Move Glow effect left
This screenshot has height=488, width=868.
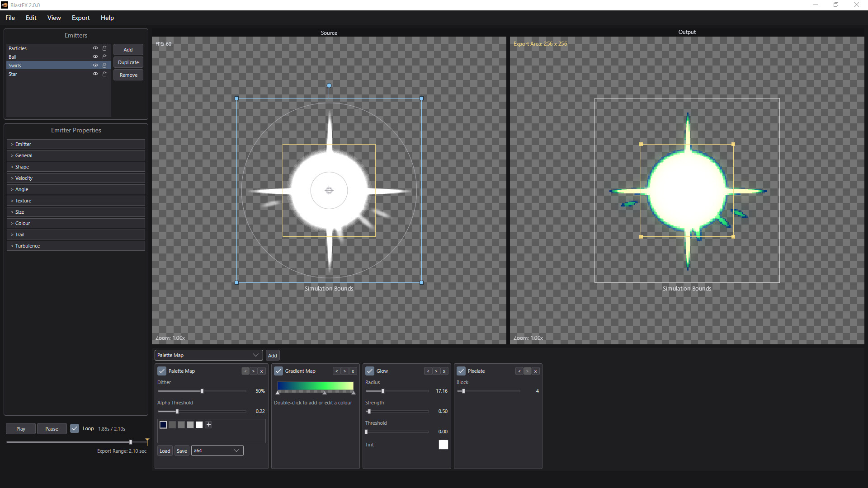(x=428, y=371)
